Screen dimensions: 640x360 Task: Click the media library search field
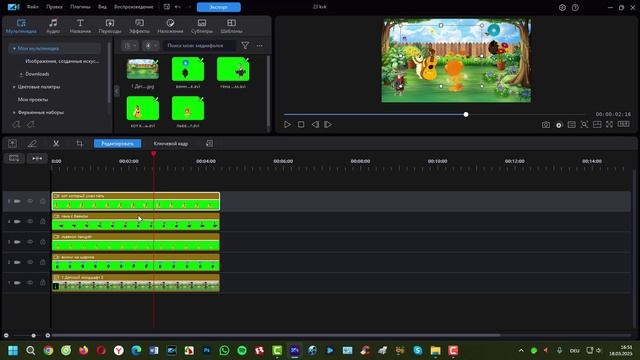199,46
